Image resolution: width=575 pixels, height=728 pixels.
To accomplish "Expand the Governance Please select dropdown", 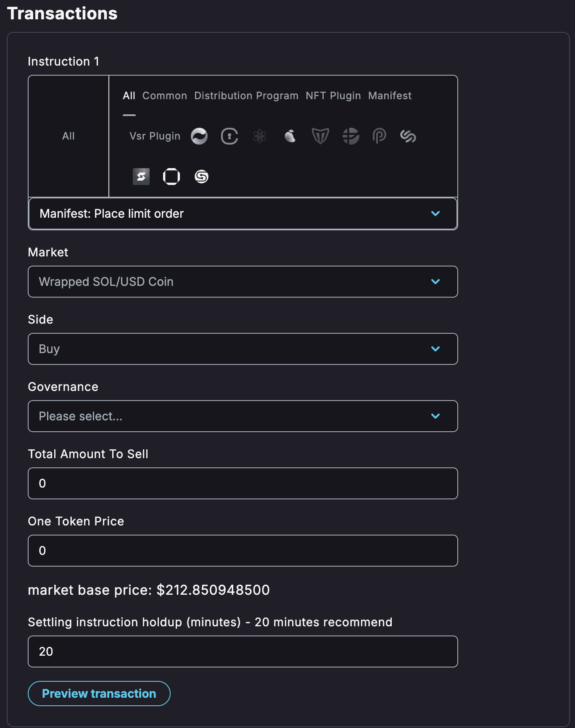I will point(243,416).
